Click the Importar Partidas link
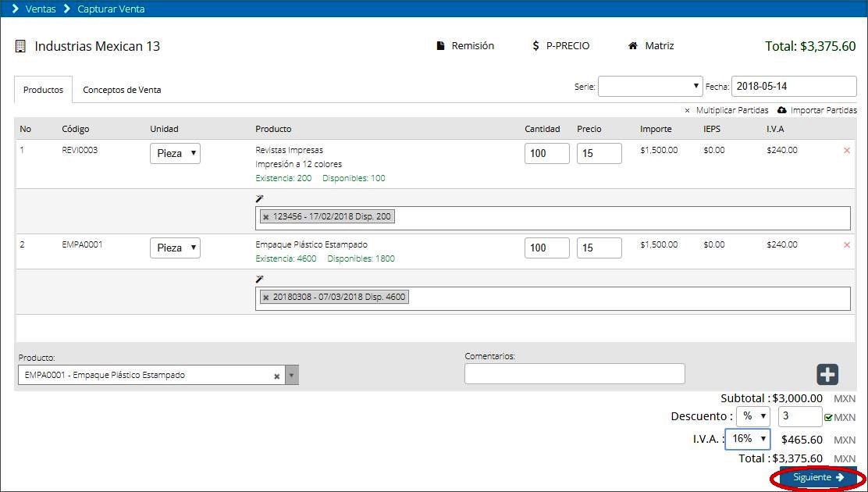Viewport: 868px width, 492px height. coord(824,110)
